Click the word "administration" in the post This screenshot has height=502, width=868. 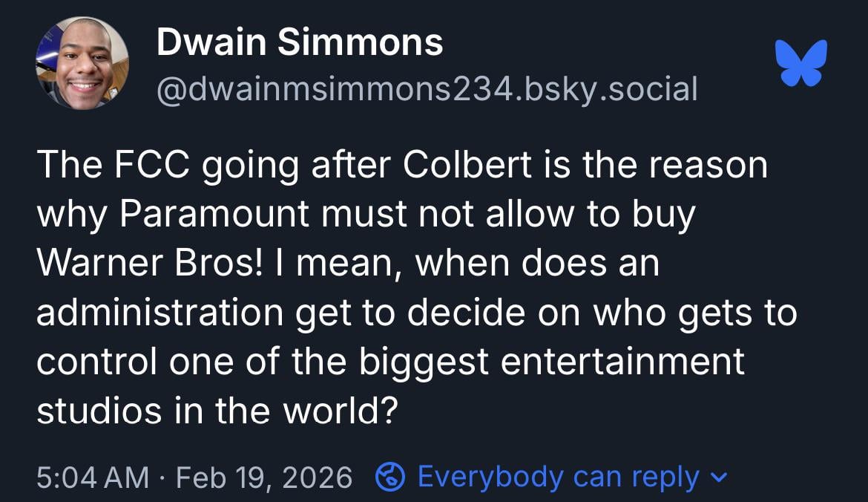[160, 312]
